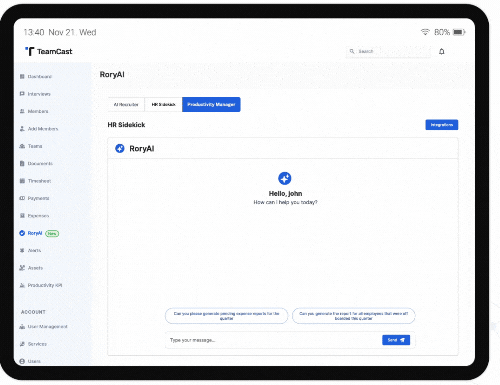Select the Members sidebar icon

(x=22, y=111)
